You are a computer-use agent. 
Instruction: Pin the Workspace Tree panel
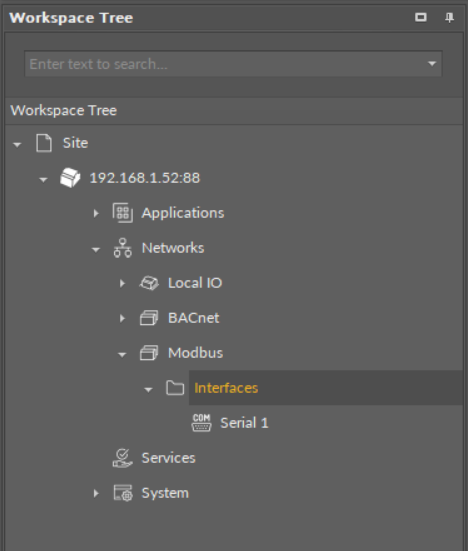[x=449, y=18]
